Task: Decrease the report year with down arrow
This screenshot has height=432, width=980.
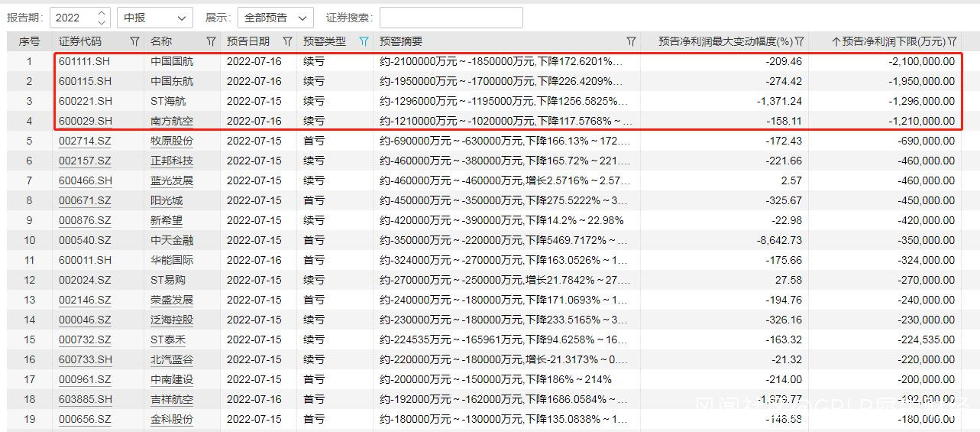Action: coord(102,22)
